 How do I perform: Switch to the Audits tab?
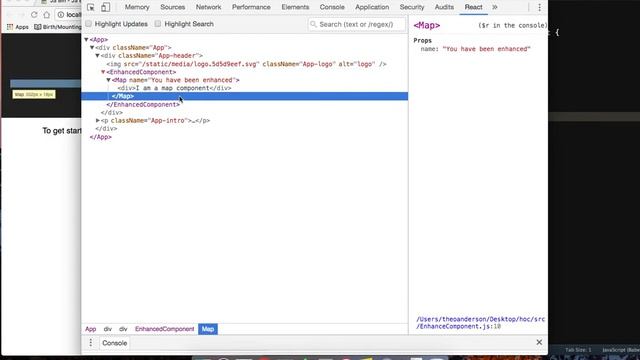click(x=444, y=7)
